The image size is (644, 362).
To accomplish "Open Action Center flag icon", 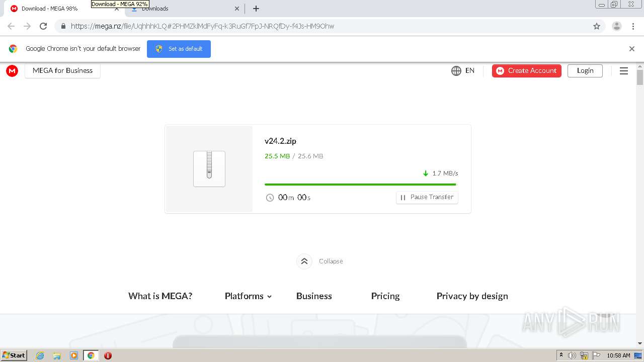I will (x=596, y=355).
